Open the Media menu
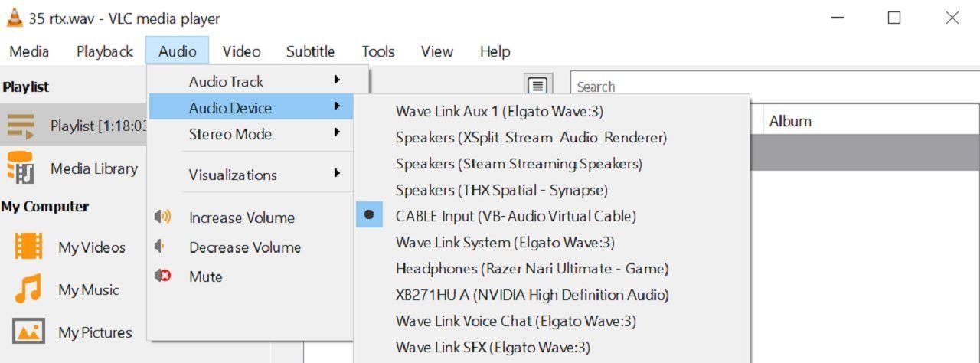980x363 pixels. click(29, 51)
